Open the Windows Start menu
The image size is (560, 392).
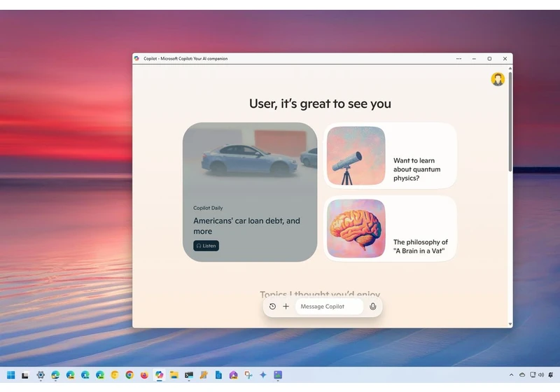coord(10,375)
